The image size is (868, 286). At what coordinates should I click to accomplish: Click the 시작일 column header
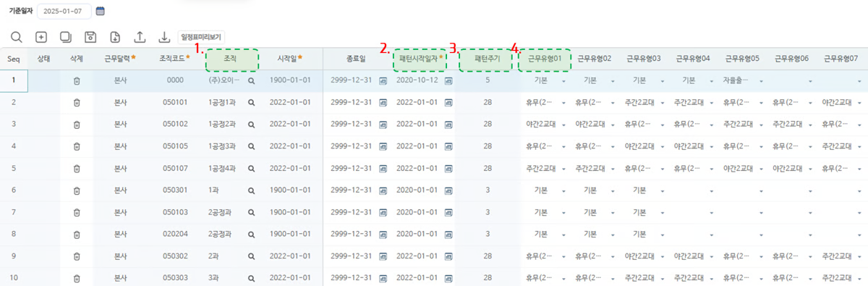pos(290,58)
